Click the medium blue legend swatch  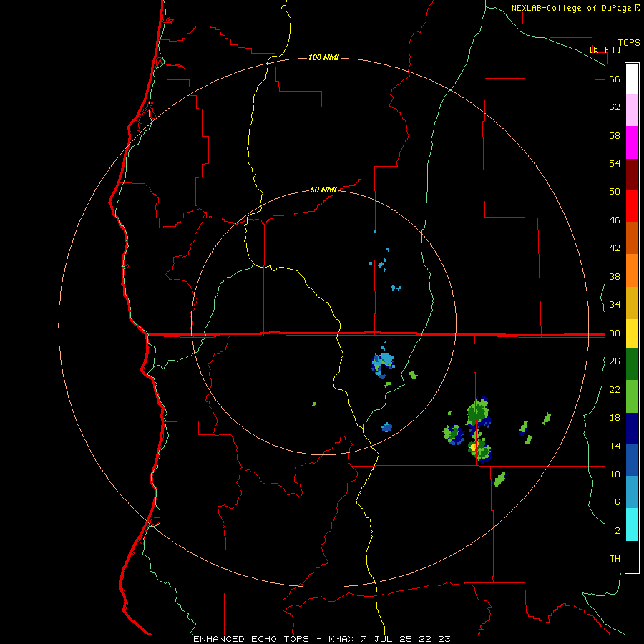(632, 460)
